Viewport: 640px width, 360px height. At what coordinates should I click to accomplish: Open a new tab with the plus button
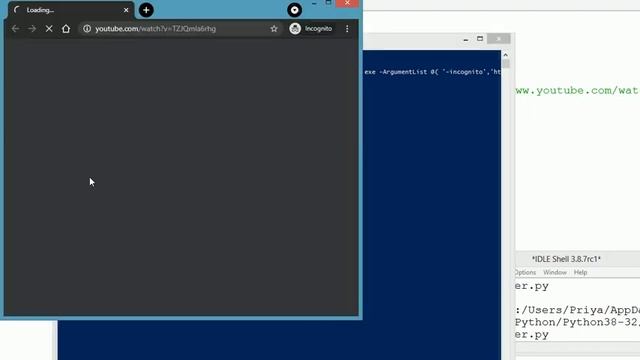tap(146, 10)
